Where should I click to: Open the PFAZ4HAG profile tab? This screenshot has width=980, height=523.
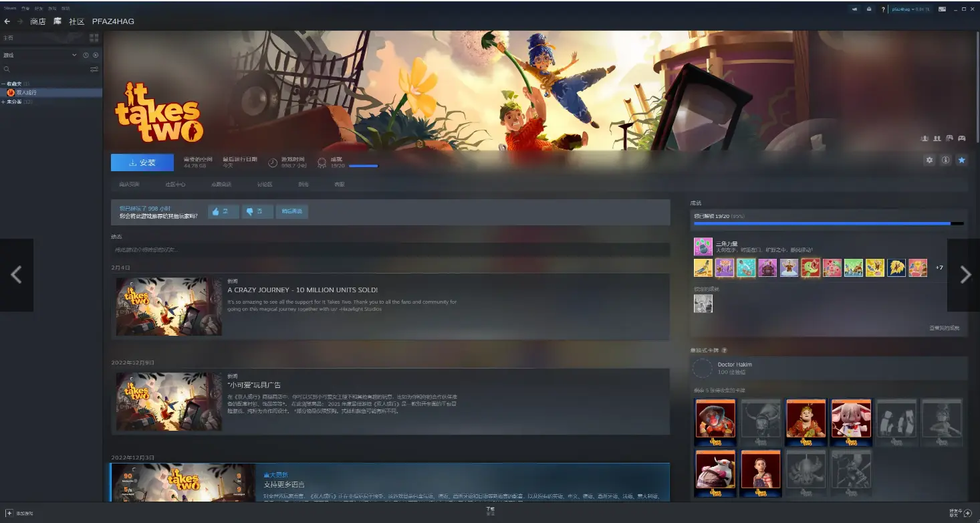click(113, 21)
